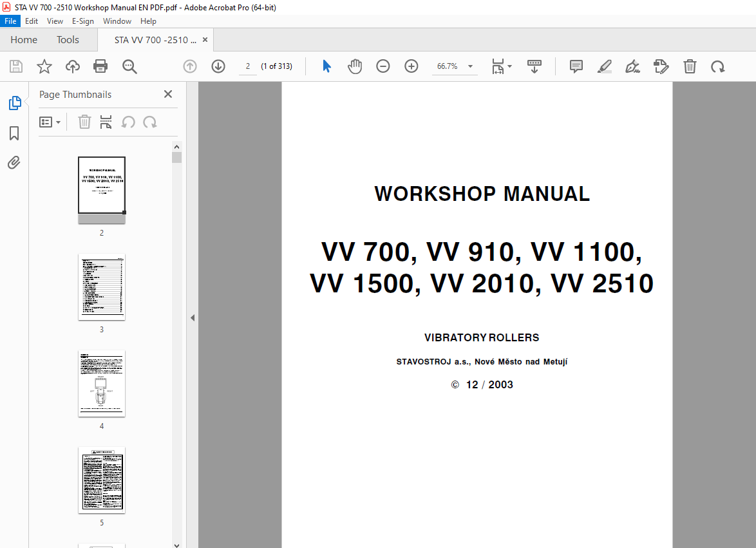Select the STA VV 700 -2510 document tab
Viewport: 756px width, 548px height.
(155, 40)
